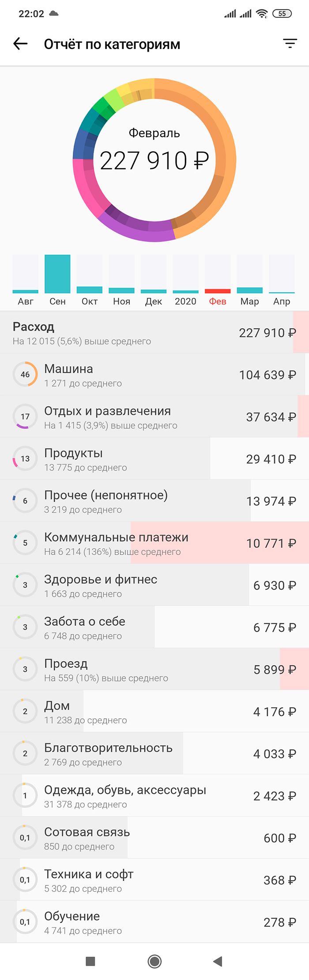The width and height of the screenshot is (309, 980).
Task: Tap Android recent apps square button
Action: pyautogui.click(x=90, y=961)
